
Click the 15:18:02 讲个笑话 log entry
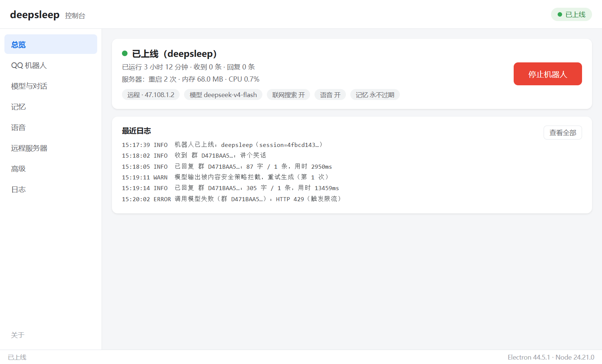194,155
